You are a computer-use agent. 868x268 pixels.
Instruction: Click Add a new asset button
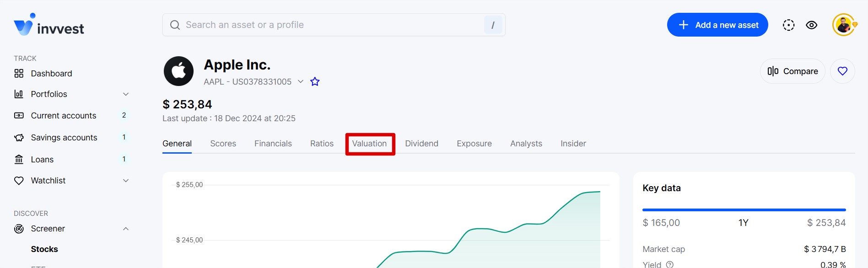tap(717, 25)
